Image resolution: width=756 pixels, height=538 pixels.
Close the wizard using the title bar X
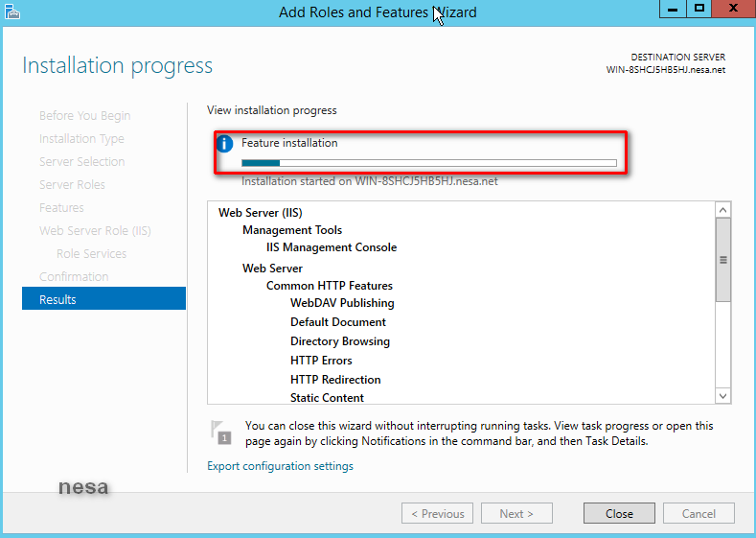(733, 9)
